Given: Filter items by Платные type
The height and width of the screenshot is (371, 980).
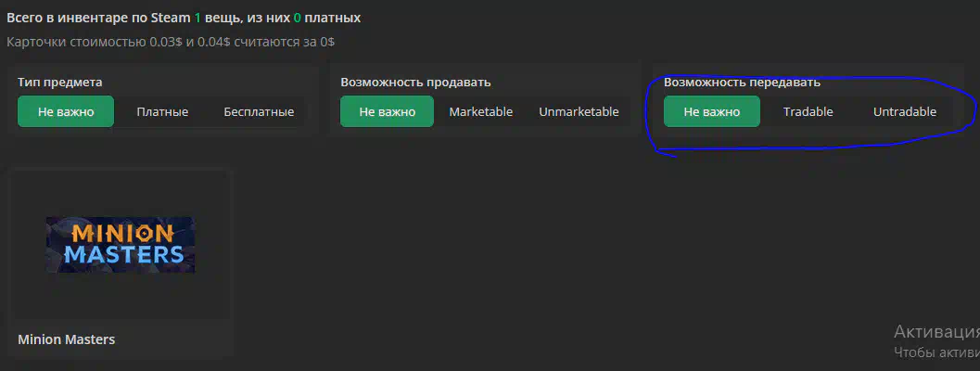Looking at the screenshot, I should tap(162, 111).
